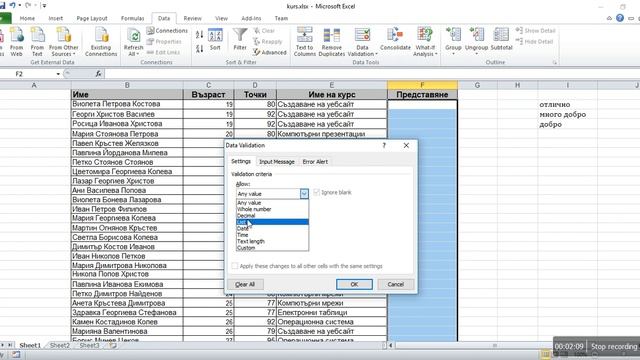Open the Page Layout tab
Viewport: 640px width, 360px height.
click(92, 18)
